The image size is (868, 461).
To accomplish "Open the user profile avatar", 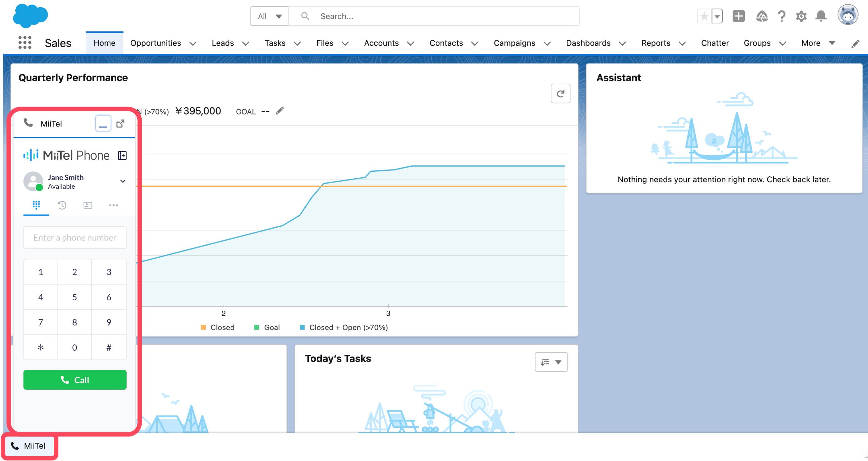I will tap(848, 15).
